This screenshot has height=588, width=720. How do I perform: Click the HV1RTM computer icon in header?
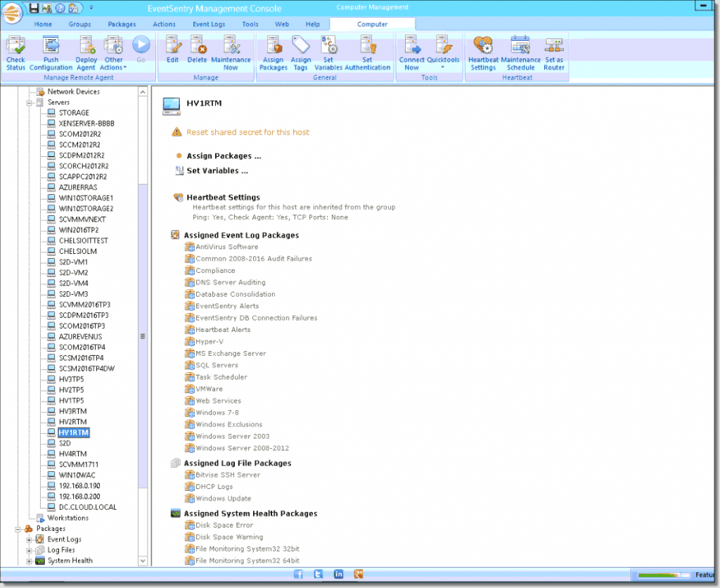tap(172, 106)
